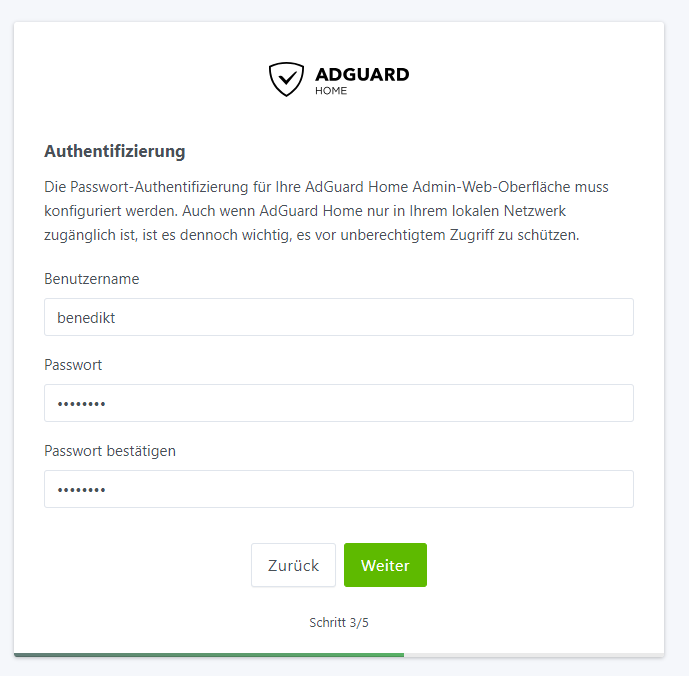Image resolution: width=689 pixels, height=676 pixels.
Task: Click the gray unfilled progress bar segment
Action: coord(534,655)
